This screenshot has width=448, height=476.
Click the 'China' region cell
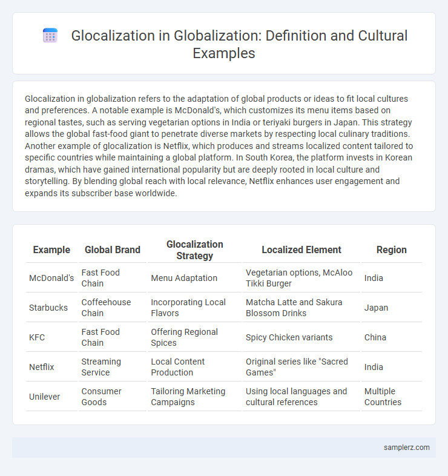click(x=392, y=337)
